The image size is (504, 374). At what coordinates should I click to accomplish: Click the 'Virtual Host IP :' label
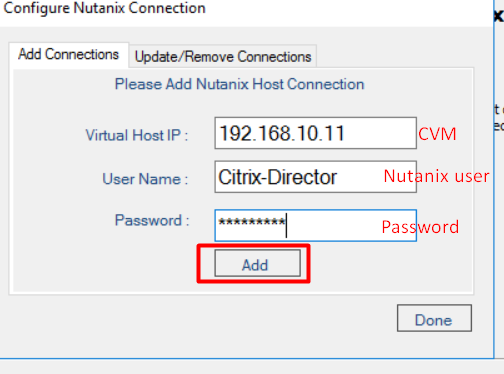tap(137, 135)
